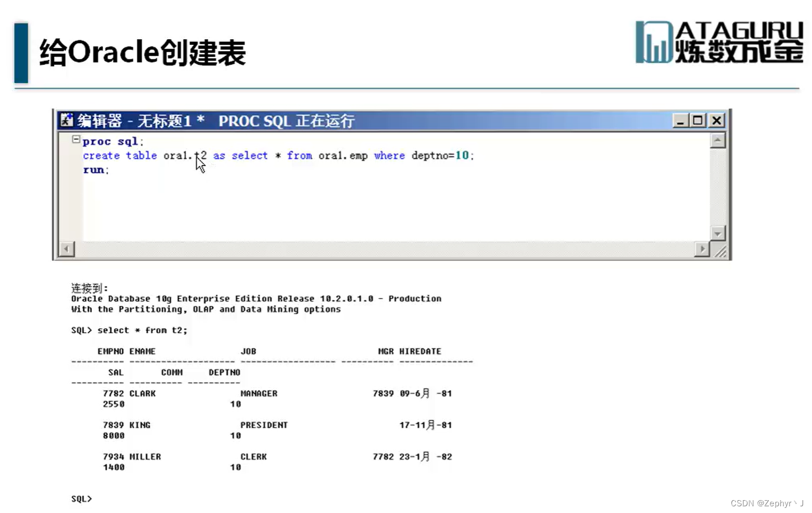Click the ENAME column header
The image size is (812, 513).
click(x=142, y=352)
